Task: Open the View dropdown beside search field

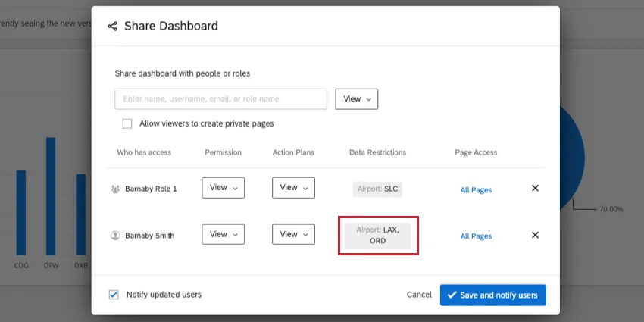Action: 356,99
